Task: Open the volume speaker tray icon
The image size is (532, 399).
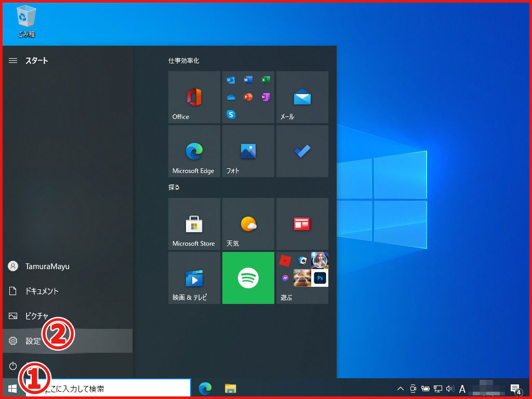Action: coord(450,389)
